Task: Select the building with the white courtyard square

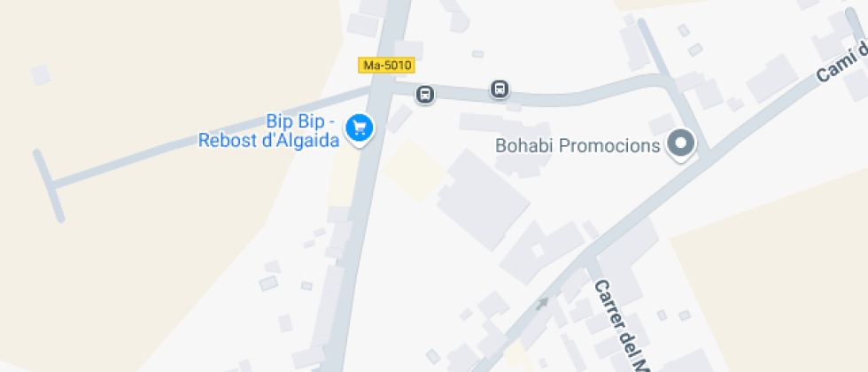Action: [541, 249]
